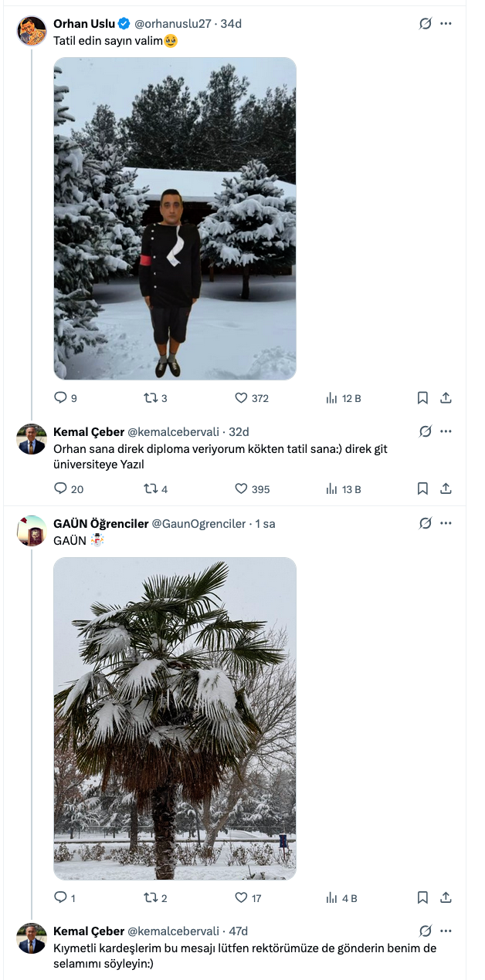Viewport: 485px width, 980px height.
Task: Share Orhan Uslu's tweet
Action: (446, 398)
